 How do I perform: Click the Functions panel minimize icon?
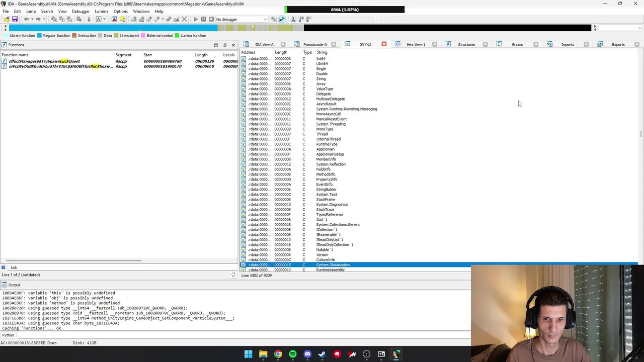point(216,45)
